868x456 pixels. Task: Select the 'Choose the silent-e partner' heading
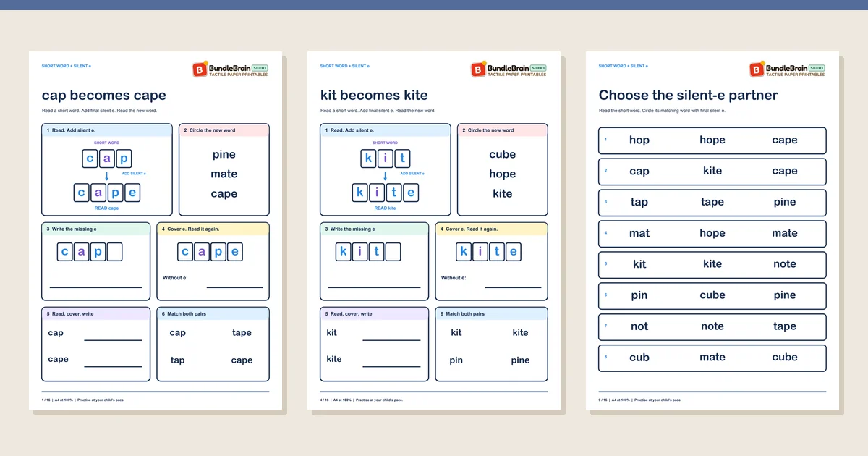click(689, 96)
